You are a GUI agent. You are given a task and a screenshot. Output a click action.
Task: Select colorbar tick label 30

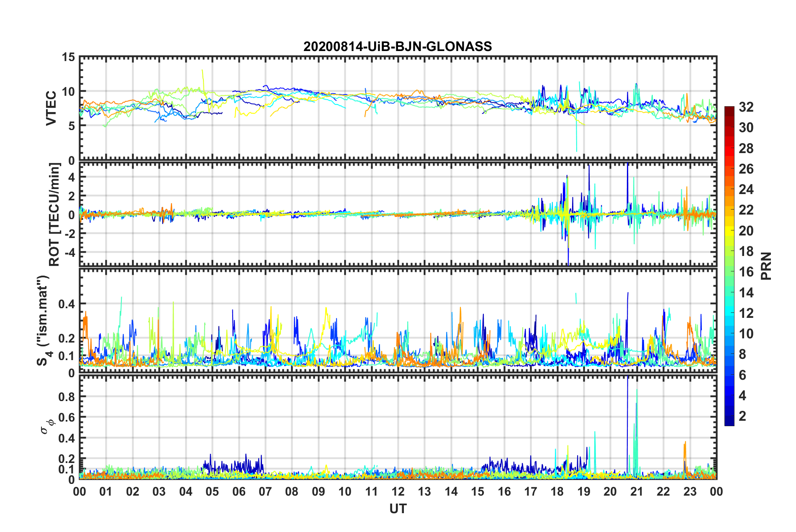click(746, 128)
